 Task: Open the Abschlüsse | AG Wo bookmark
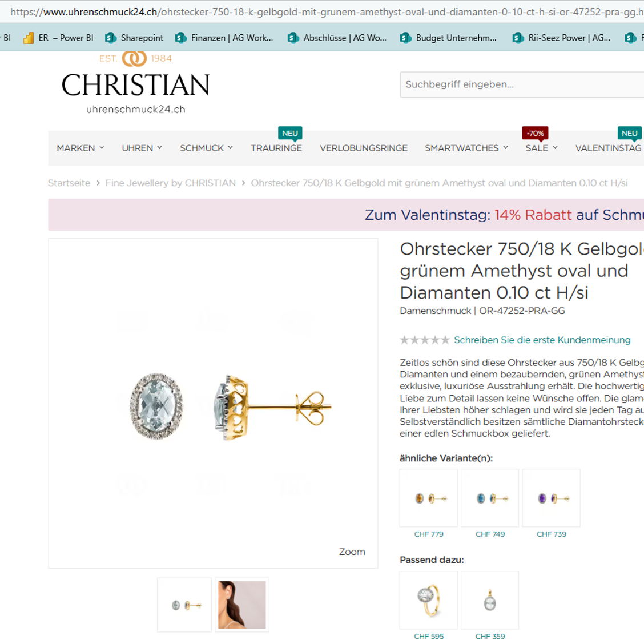[x=337, y=38]
